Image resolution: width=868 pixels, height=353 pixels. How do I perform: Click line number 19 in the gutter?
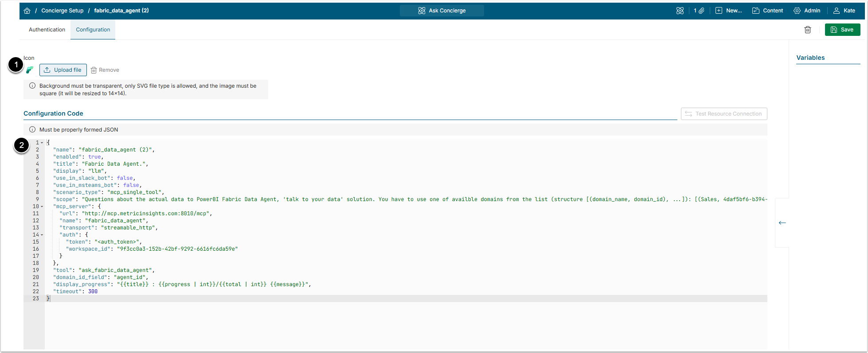point(36,270)
